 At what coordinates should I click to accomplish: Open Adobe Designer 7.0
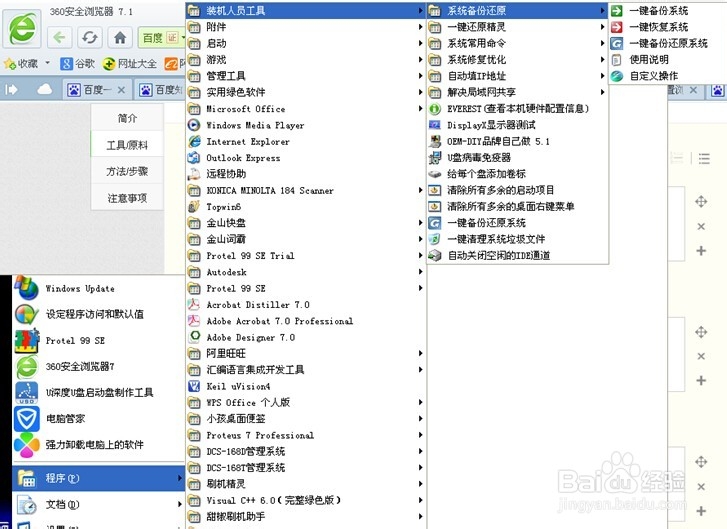[x=306, y=337]
